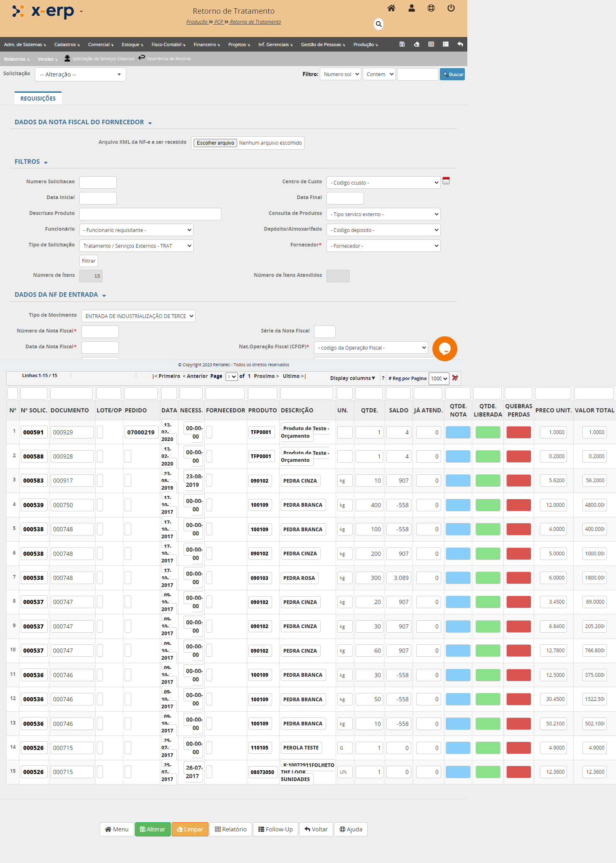The height and width of the screenshot is (863, 616).
Task: Click the blue Qtde. Nota cell in row 1
Action: tap(458, 432)
